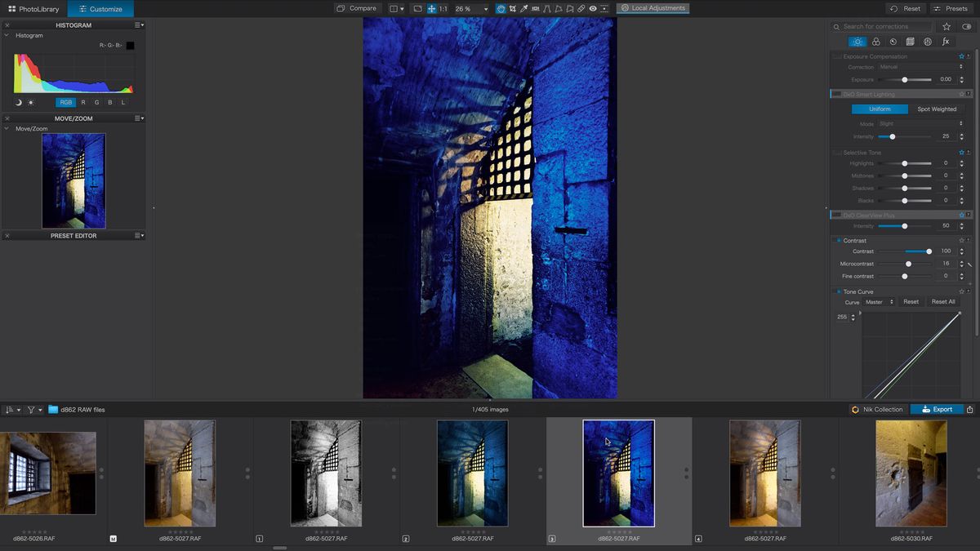Viewport: 980px width, 551px height.
Task: Switch to PhotoLibrary tab
Action: pyautogui.click(x=33, y=9)
